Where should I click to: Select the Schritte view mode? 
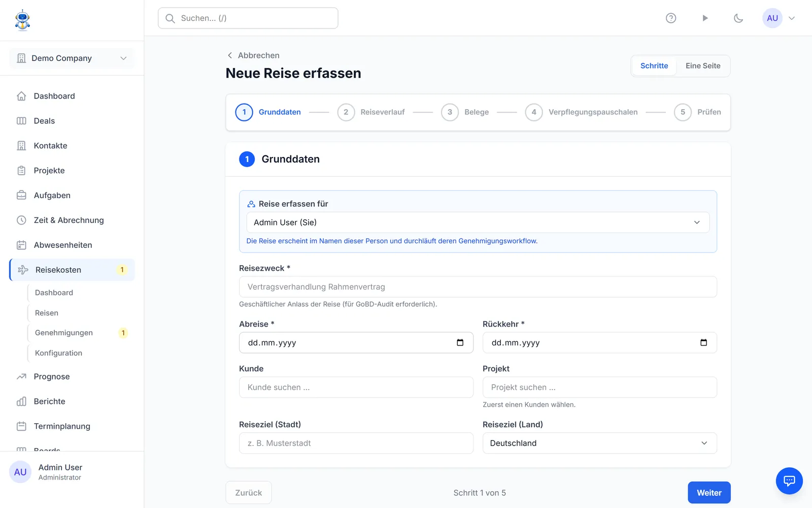[x=654, y=66]
